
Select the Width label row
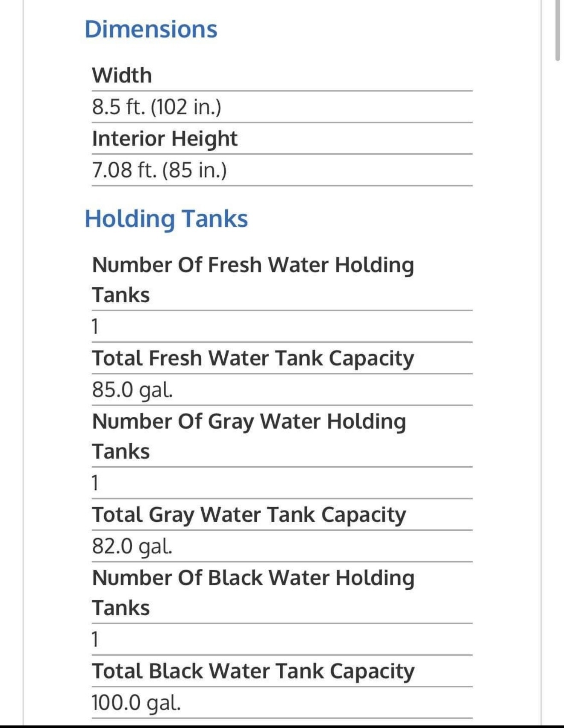282,76
